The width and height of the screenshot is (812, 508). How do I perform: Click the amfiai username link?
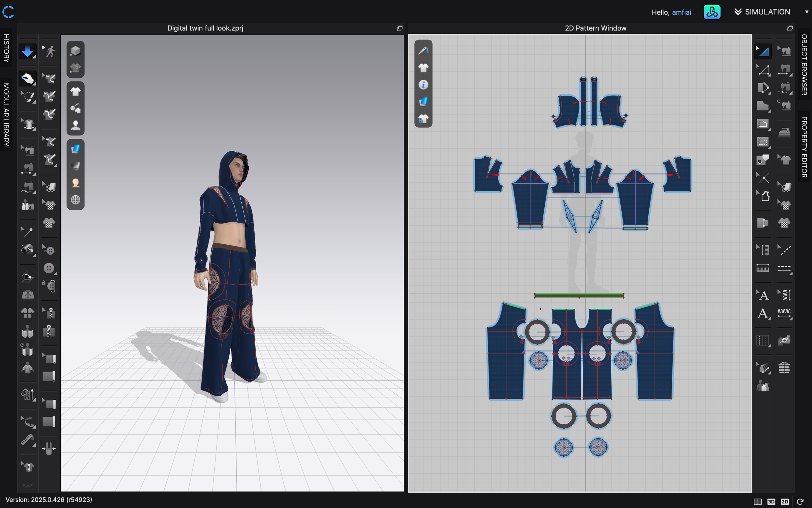point(681,12)
